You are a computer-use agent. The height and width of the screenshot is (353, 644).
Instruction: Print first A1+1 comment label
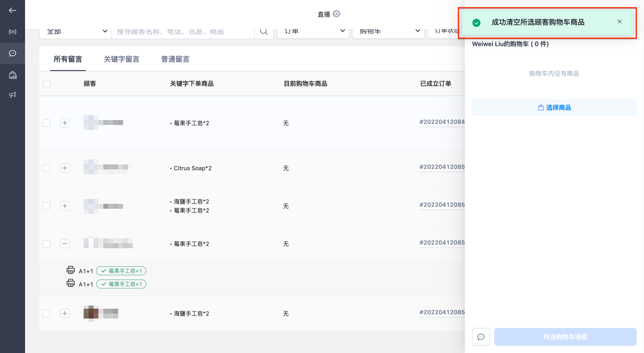70,270
